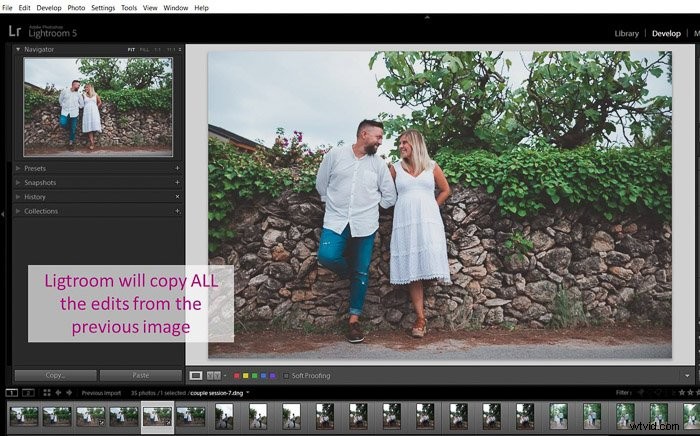Hide top module panel with arrow
This screenshot has width=700, height=436.
pos(427,17)
